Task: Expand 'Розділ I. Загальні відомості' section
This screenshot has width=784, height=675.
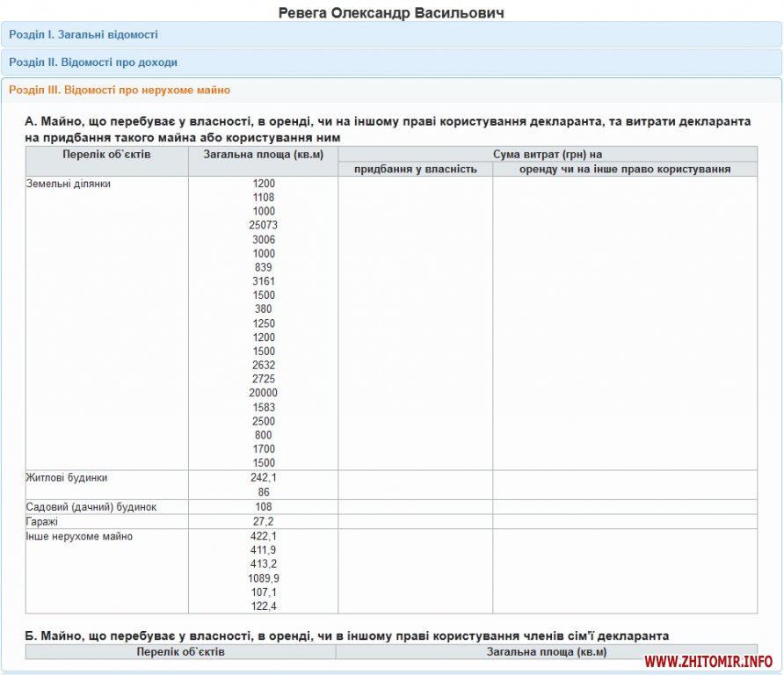Action: click(x=83, y=35)
